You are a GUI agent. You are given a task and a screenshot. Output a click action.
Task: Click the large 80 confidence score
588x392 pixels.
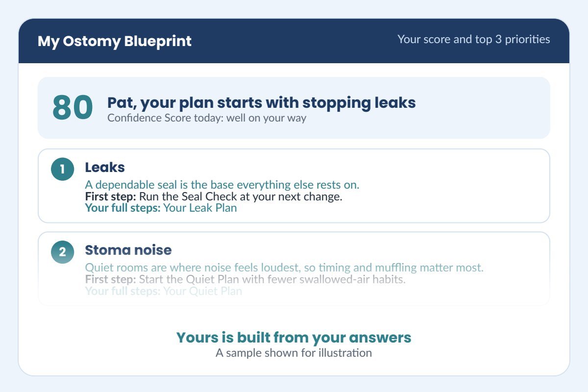tap(73, 108)
